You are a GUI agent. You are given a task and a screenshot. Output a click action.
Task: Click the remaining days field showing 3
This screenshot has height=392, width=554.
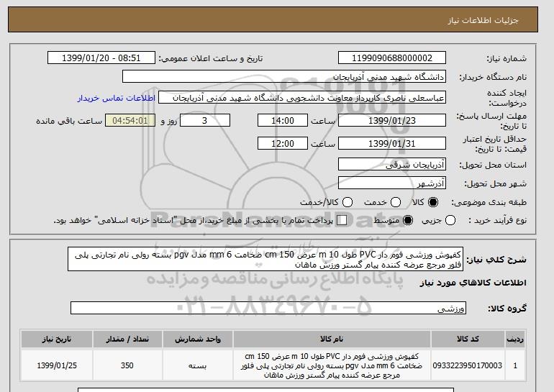click(x=205, y=120)
